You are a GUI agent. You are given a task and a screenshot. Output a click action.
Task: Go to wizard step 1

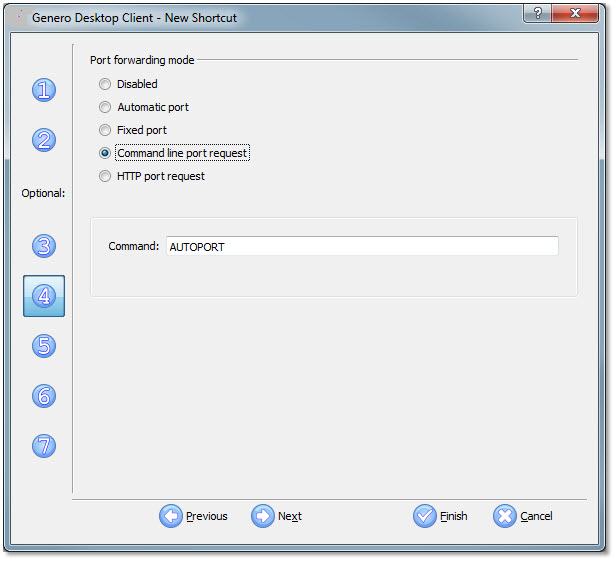click(x=44, y=90)
